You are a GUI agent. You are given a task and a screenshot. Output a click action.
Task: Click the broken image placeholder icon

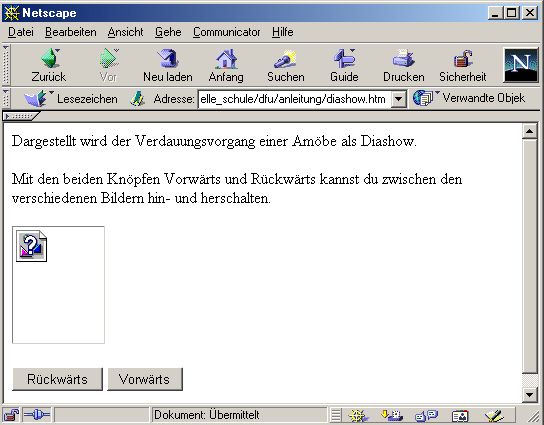click(31, 246)
